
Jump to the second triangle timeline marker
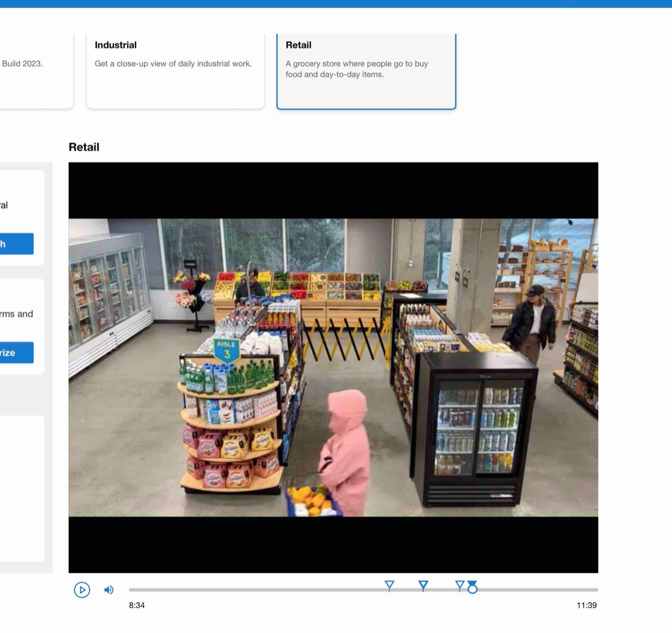point(423,585)
